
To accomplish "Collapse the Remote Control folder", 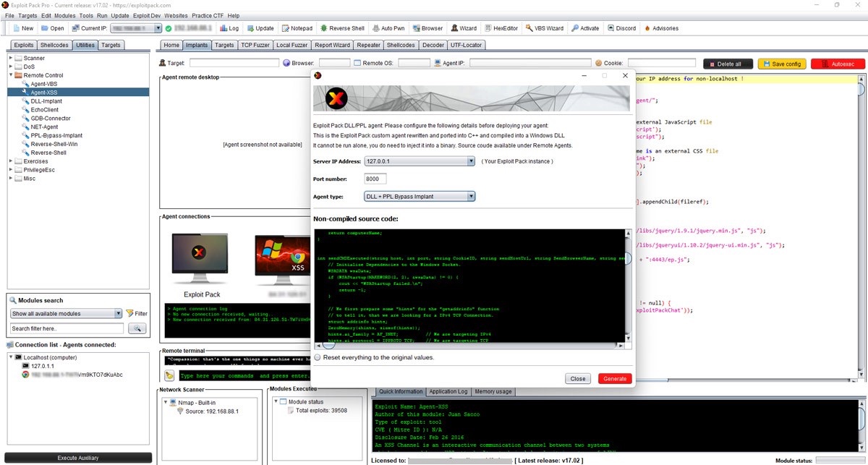I will 10,75.
